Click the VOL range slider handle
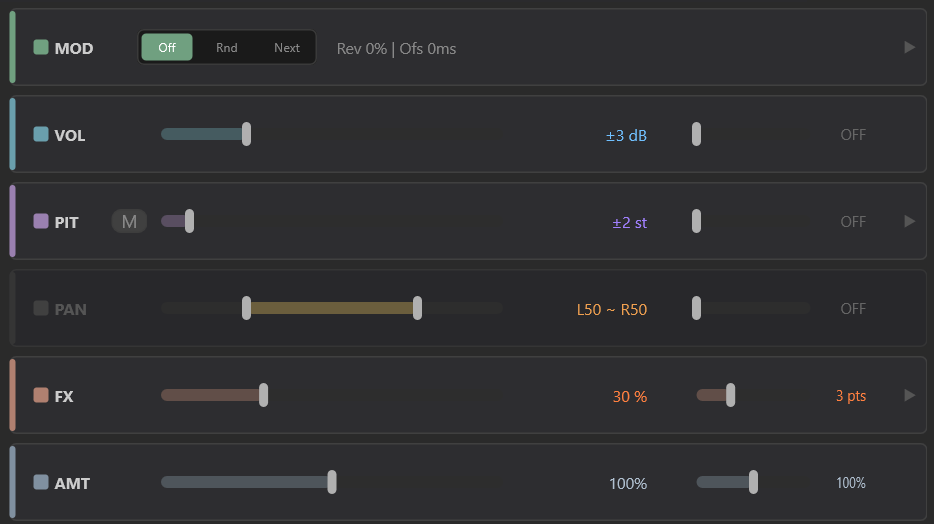Image resolution: width=934 pixels, height=524 pixels. click(246, 134)
